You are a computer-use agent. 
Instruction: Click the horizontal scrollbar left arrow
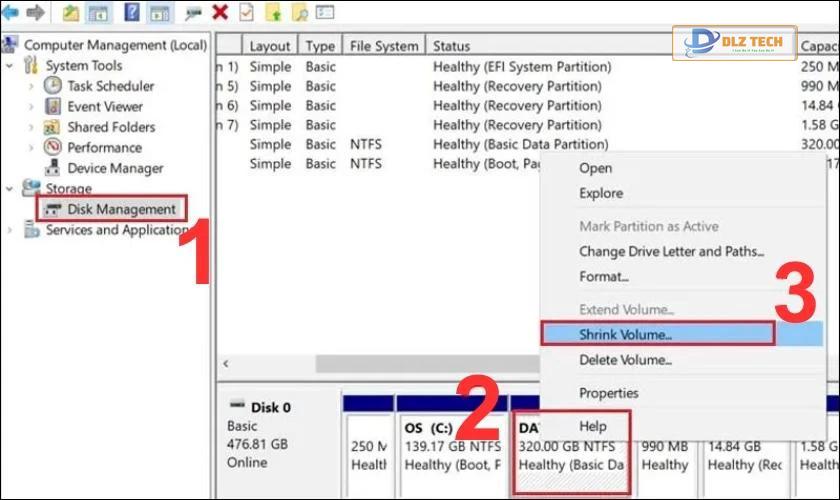click(x=226, y=363)
